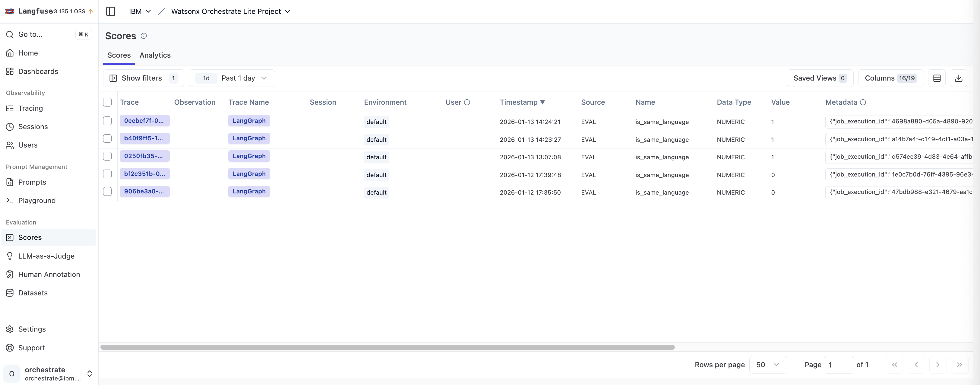
Task: Open Human Annotation menu item
Action: click(49, 275)
